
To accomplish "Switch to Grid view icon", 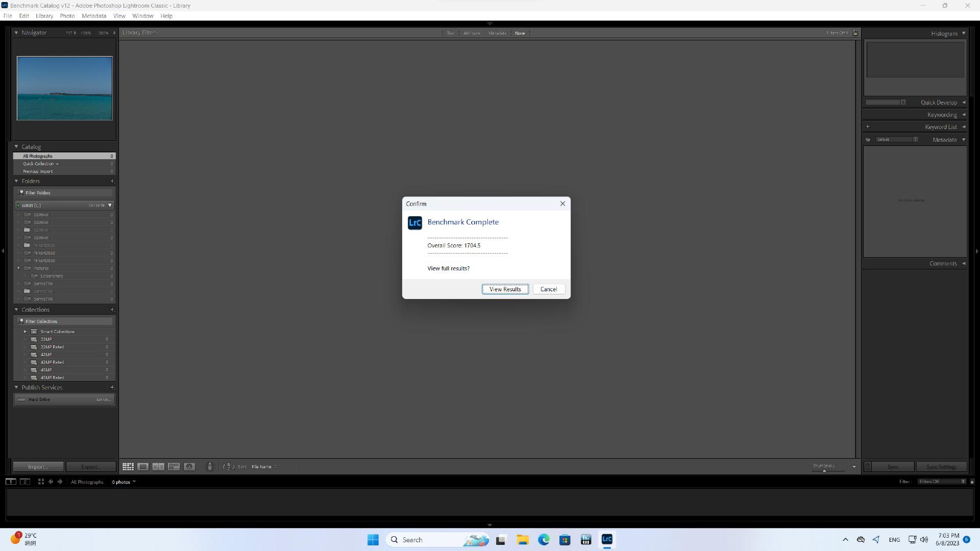I will click(128, 467).
